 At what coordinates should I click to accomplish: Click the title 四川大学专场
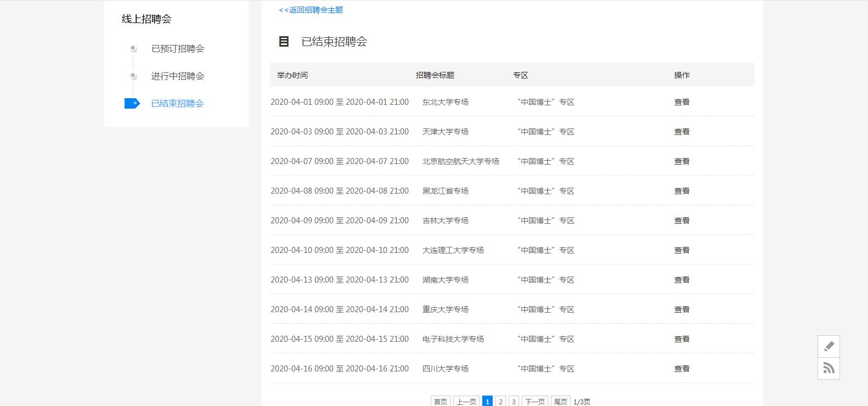pos(446,369)
